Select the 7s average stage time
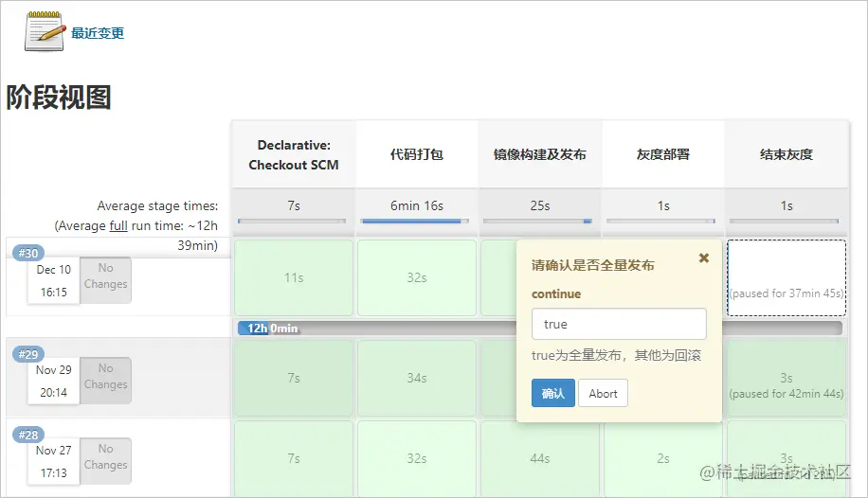 pyautogui.click(x=294, y=205)
